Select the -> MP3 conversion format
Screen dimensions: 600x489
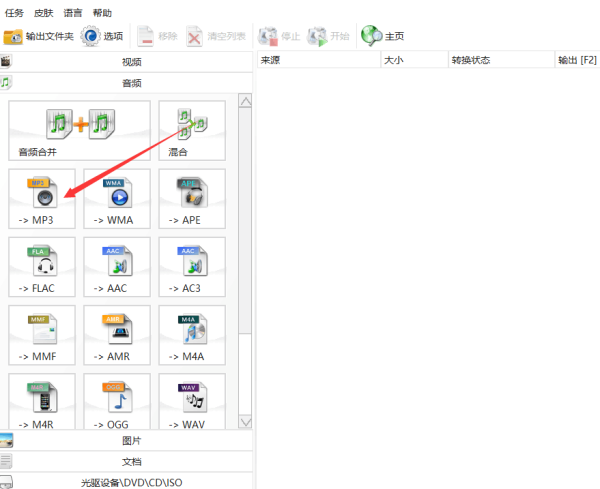42,199
